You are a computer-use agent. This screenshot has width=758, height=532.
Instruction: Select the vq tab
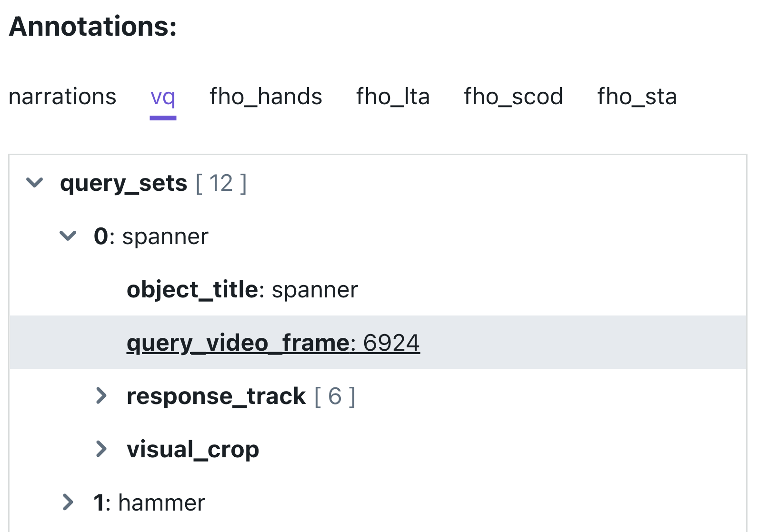pos(163,97)
